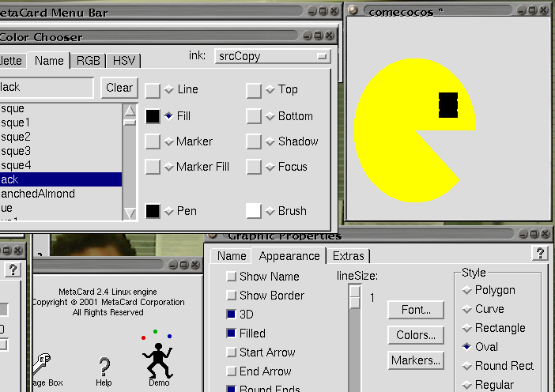
Task: Select the Line color radio option
Action: 169,89
